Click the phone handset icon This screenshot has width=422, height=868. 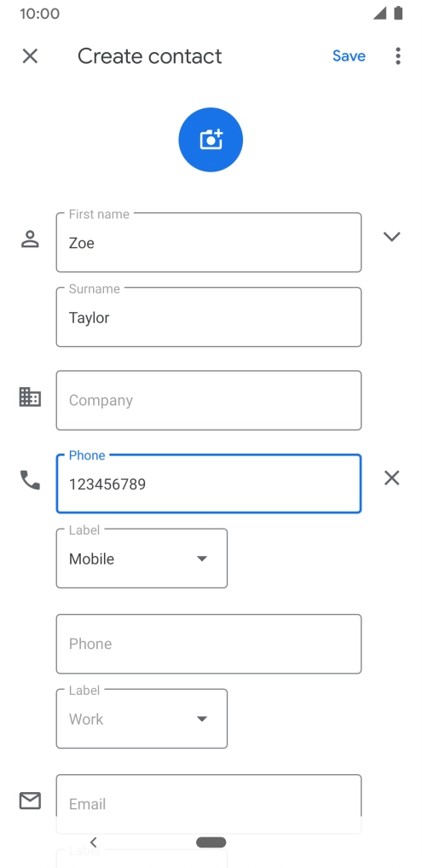click(x=30, y=480)
